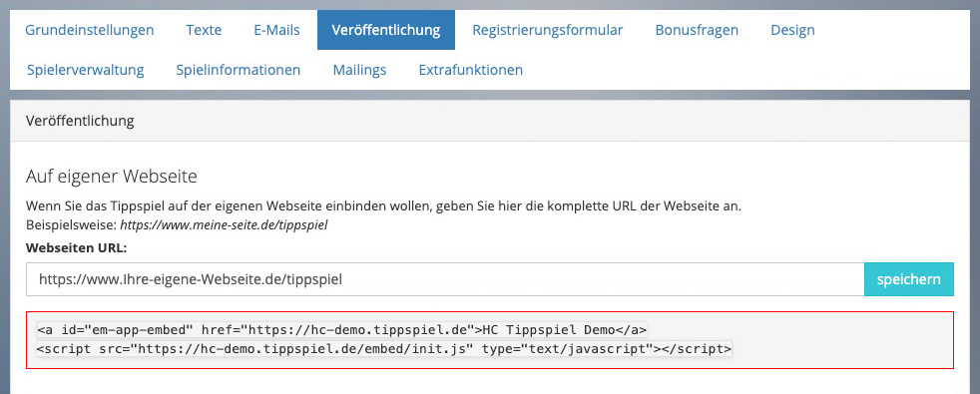Viewport: 980px width, 394px height.
Task: Click the 'Wenn Sie das Tippspiel' description text
Action: (384, 206)
